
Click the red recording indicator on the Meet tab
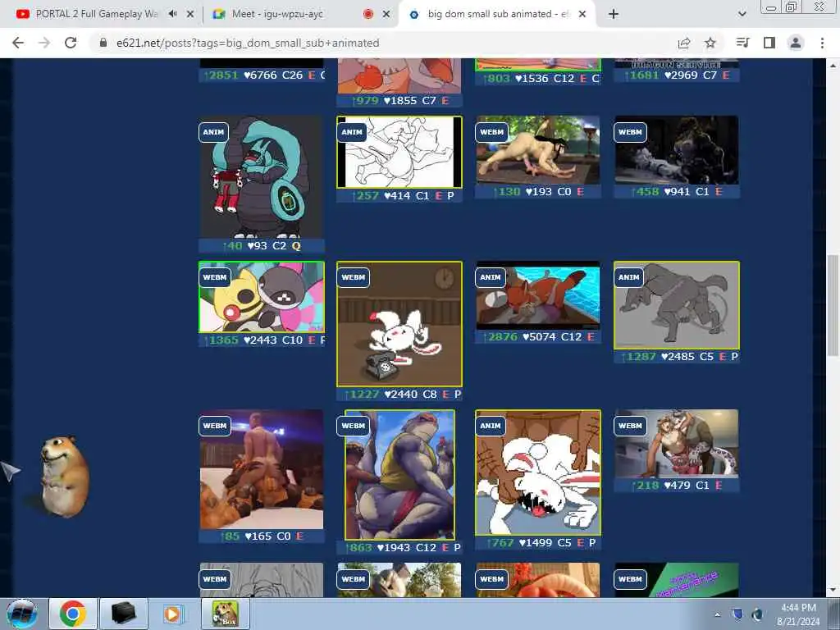point(368,14)
